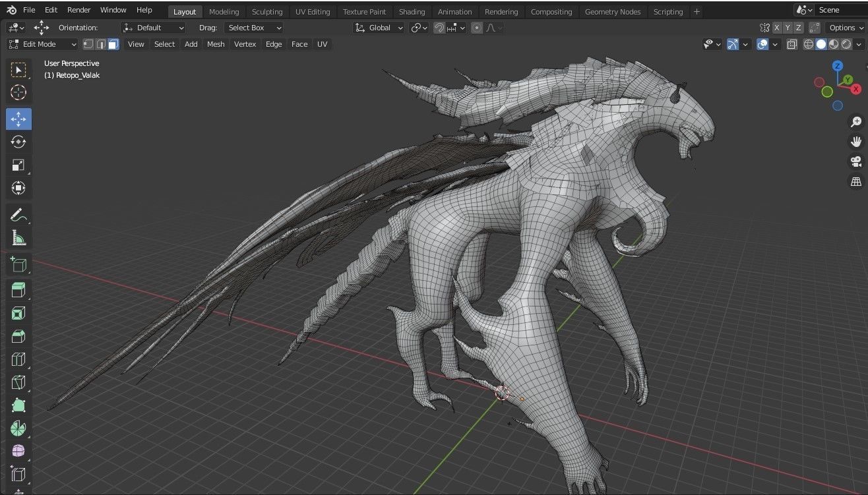The height and width of the screenshot is (495, 868).
Task: Switch perspective/orthographic with grid icon
Action: point(856,181)
